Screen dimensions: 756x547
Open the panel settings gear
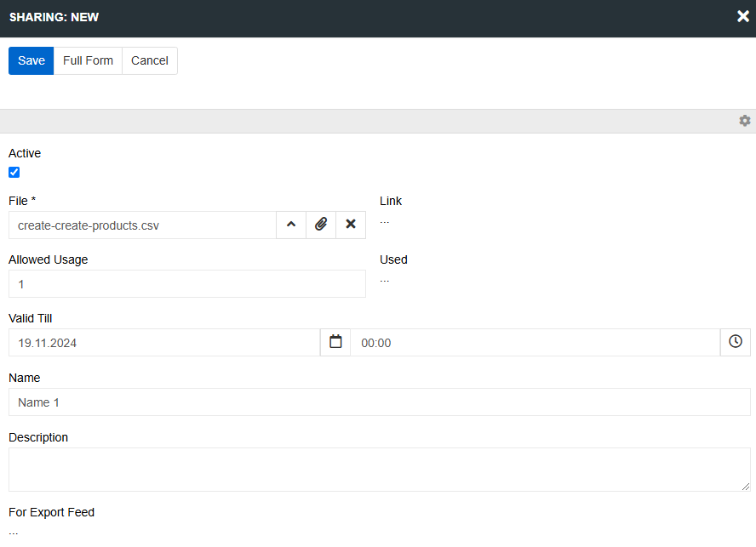coord(745,121)
